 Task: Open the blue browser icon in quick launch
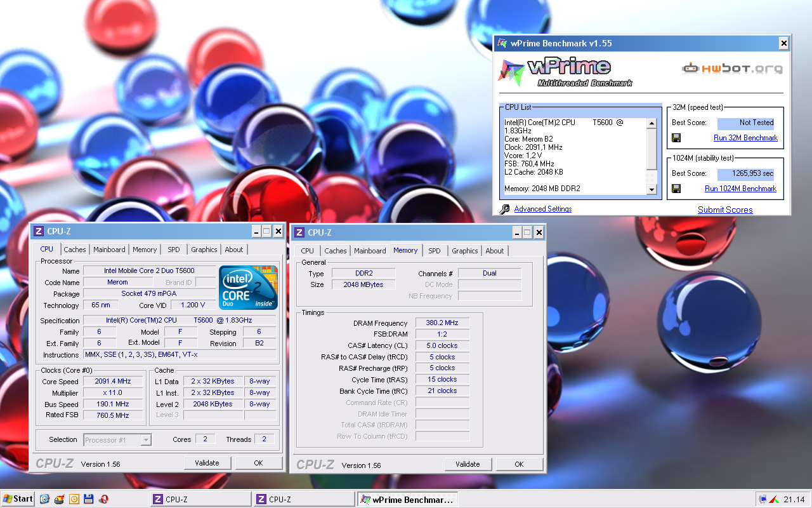(x=44, y=499)
